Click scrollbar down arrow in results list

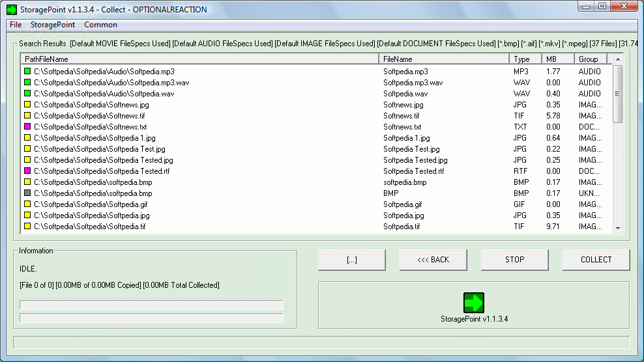618,228
